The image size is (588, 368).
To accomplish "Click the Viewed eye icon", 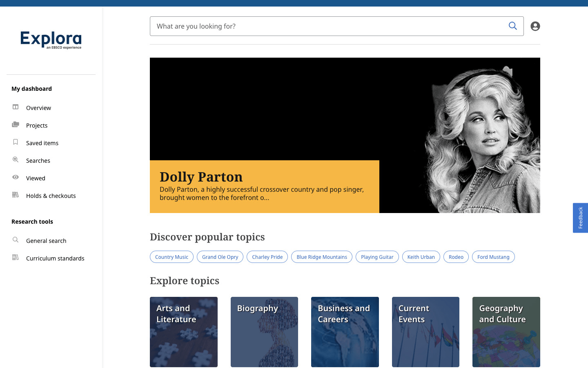I will pyautogui.click(x=16, y=177).
